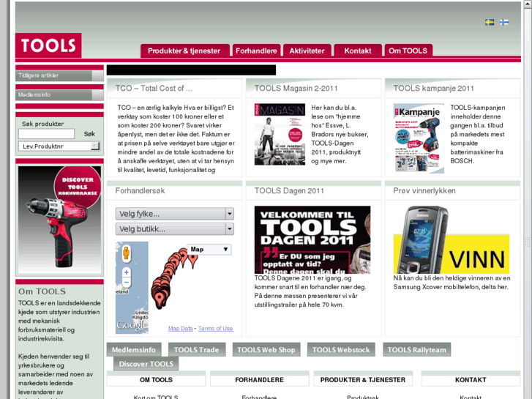Click the TOOLS Magasin cover image

(280, 135)
